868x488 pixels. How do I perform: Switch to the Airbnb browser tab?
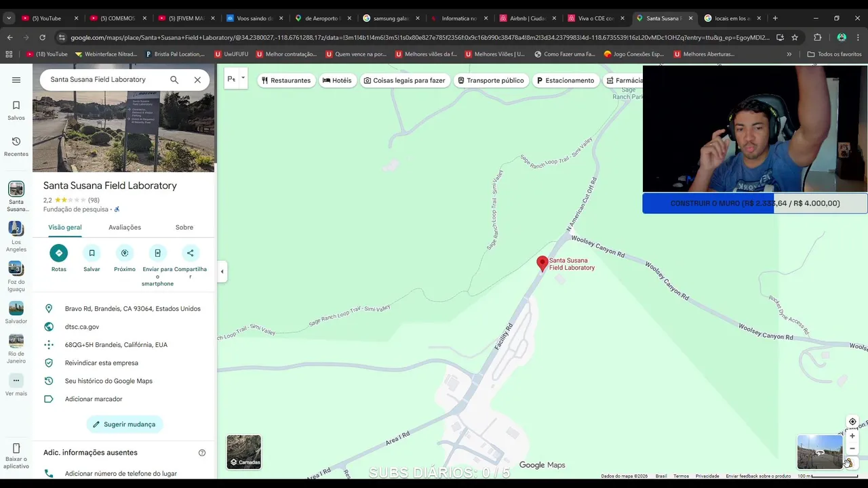coord(526,18)
